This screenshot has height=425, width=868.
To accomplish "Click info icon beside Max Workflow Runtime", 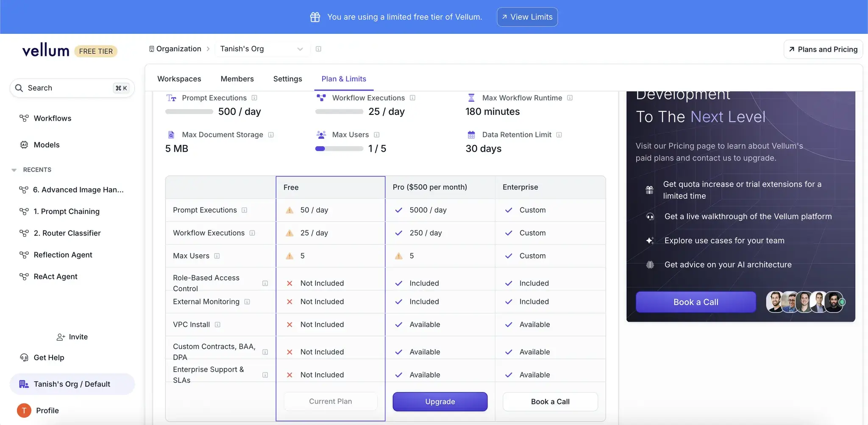I will [x=570, y=98].
